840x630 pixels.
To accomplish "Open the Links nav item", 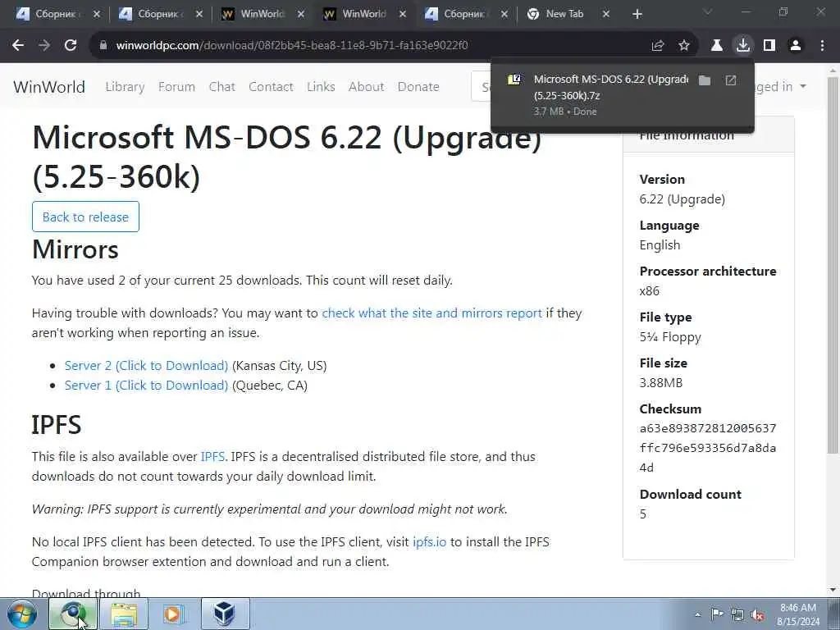I will click(x=321, y=87).
